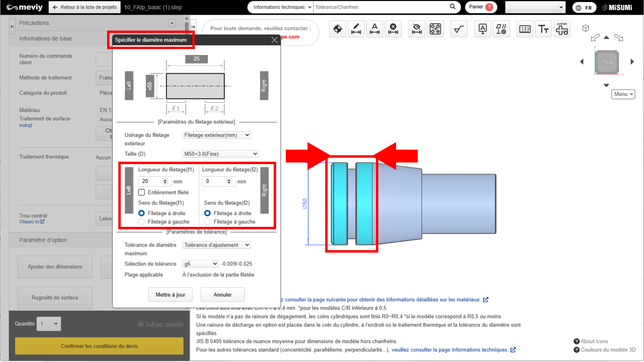
Task: Open the g6 tolerance selection dropdown
Action: click(x=200, y=264)
